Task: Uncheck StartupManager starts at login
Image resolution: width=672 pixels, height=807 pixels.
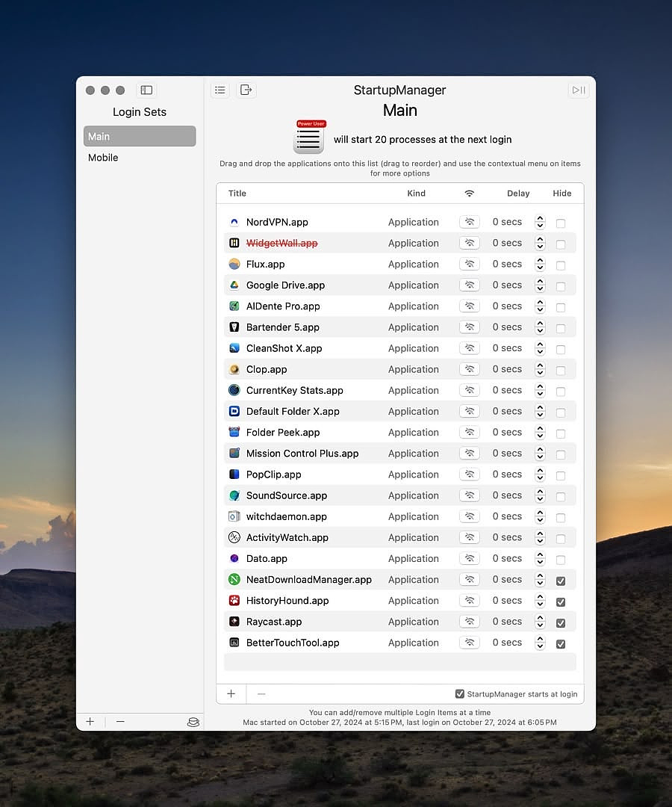Action: pos(460,694)
